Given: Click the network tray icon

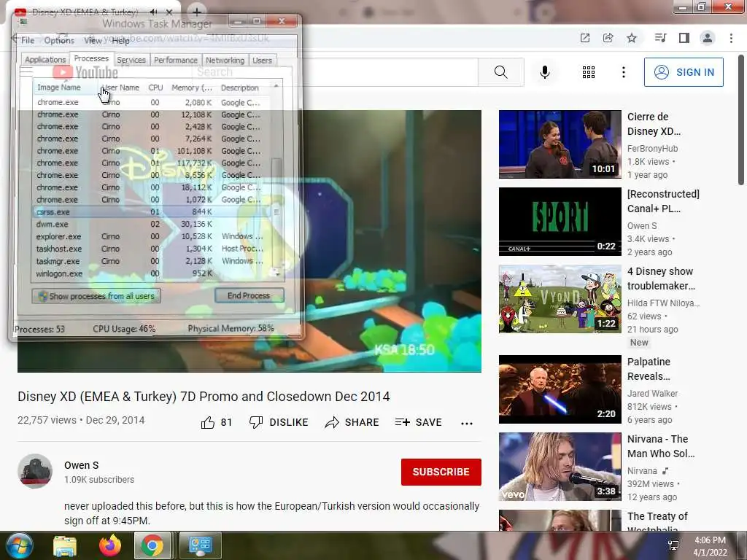Looking at the screenshot, I should click(x=673, y=545).
